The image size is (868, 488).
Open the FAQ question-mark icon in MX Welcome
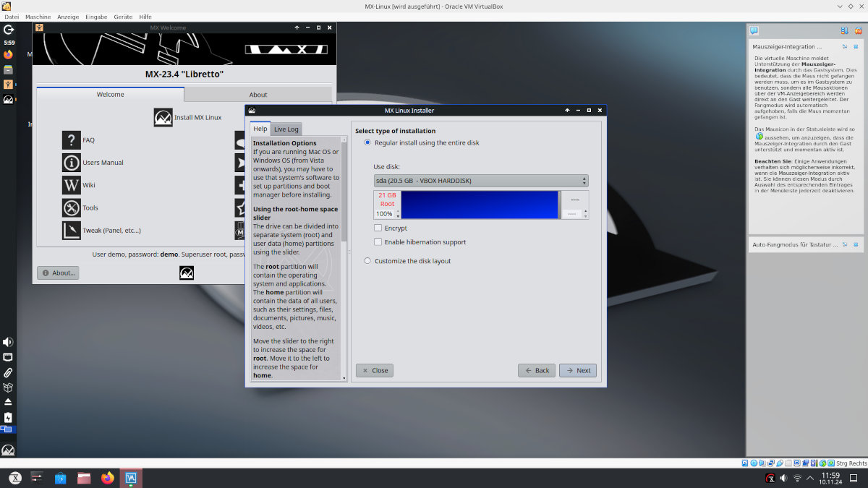tap(71, 140)
